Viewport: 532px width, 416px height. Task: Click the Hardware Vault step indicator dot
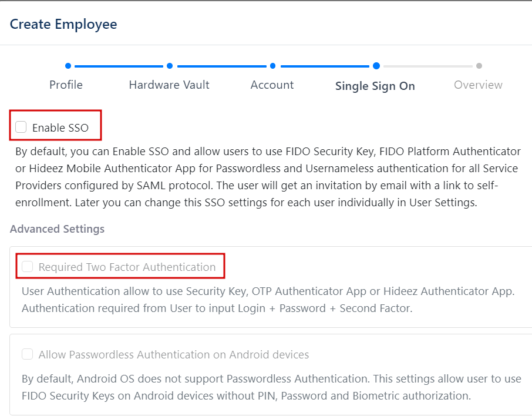click(170, 66)
